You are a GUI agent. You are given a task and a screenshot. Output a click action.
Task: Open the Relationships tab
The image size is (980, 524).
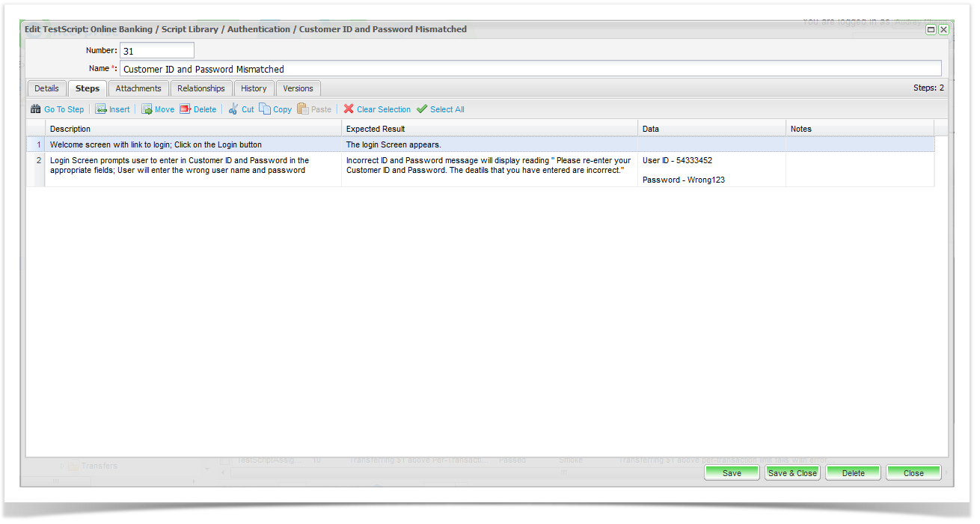point(201,88)
